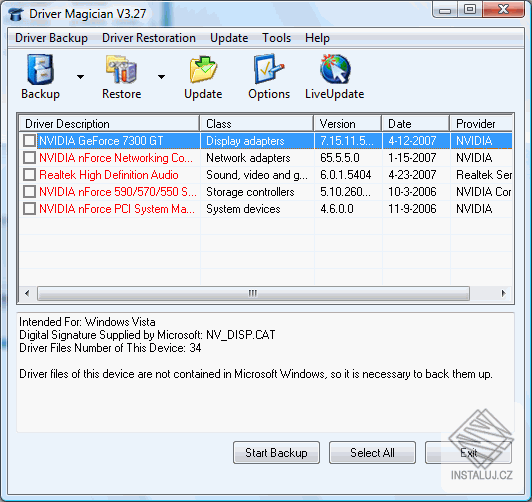Click the right arrow of horizontal scrollbar
This screenshot has width=532, height=502.
click(504, 293)
